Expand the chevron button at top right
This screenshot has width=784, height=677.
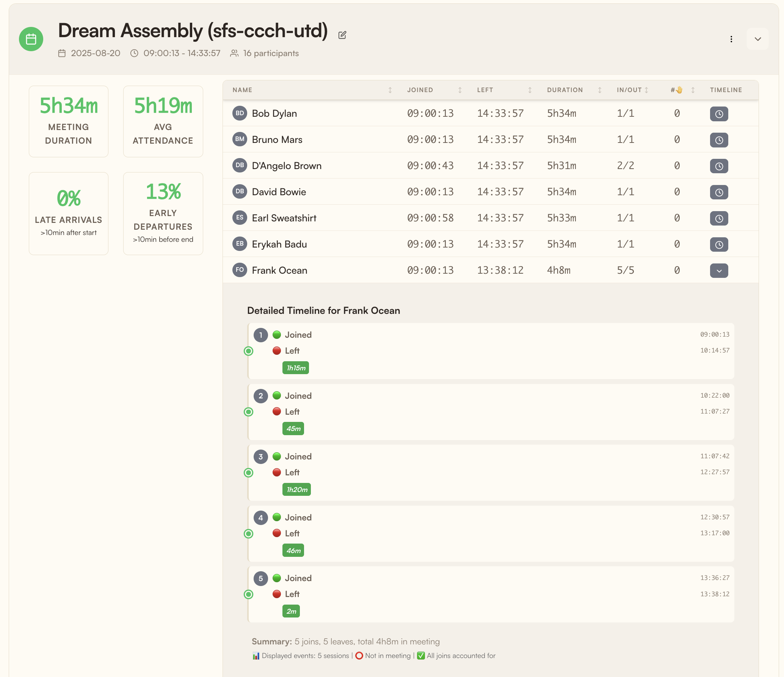tap(757, 39)
